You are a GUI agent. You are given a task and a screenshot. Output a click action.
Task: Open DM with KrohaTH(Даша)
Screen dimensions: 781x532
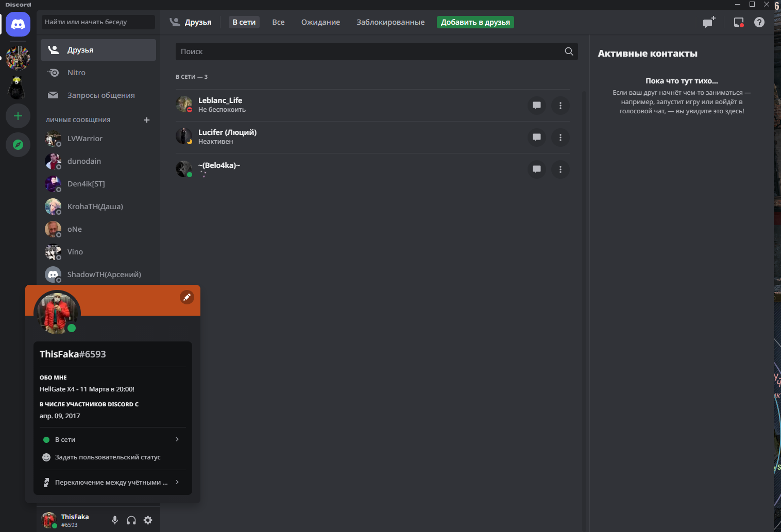tap(98, 207)
